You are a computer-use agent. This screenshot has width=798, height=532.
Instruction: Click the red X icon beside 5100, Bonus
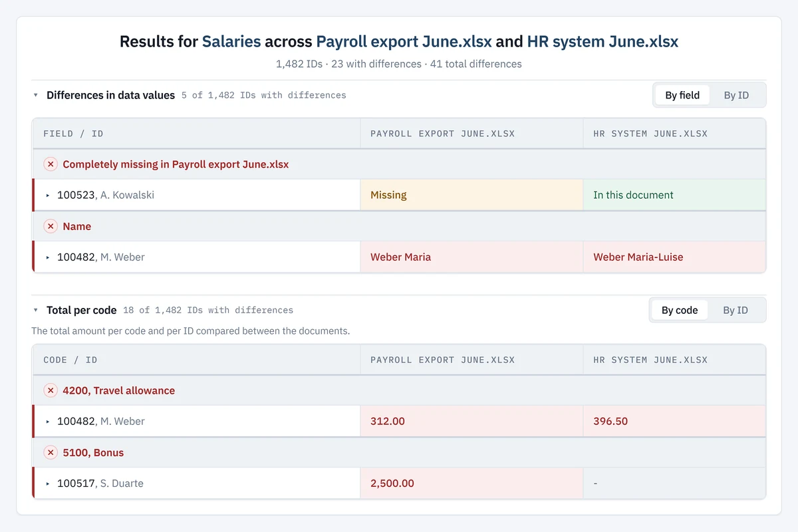[x=51, y=452]
